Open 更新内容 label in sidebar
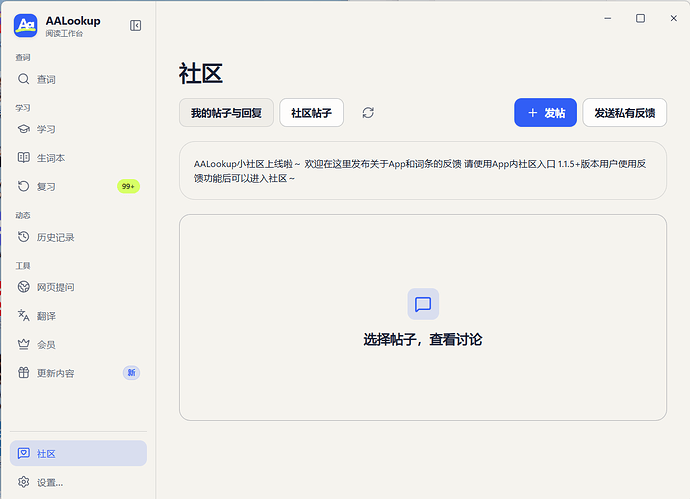690x499 pixels. coord(55,373)
